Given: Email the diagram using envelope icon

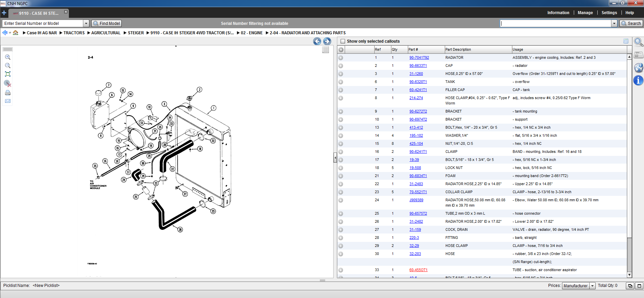Looking at the screenshot, I should pos(8,101).
